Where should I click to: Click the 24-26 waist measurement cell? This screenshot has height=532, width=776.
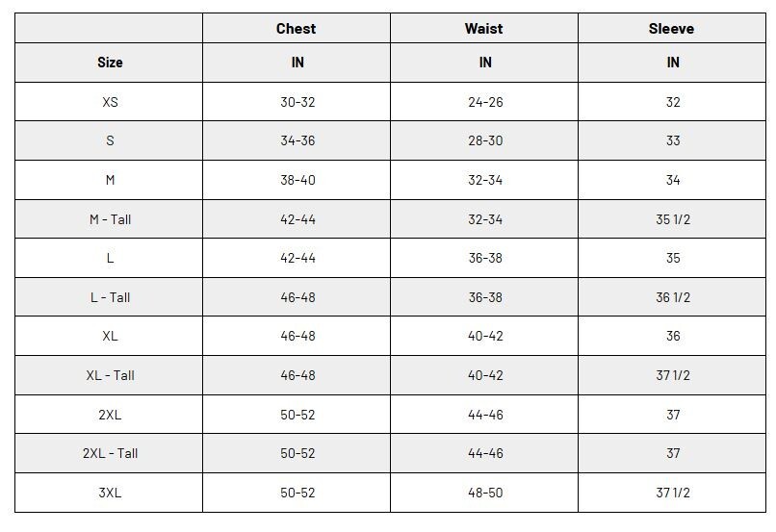coord(485,102)
